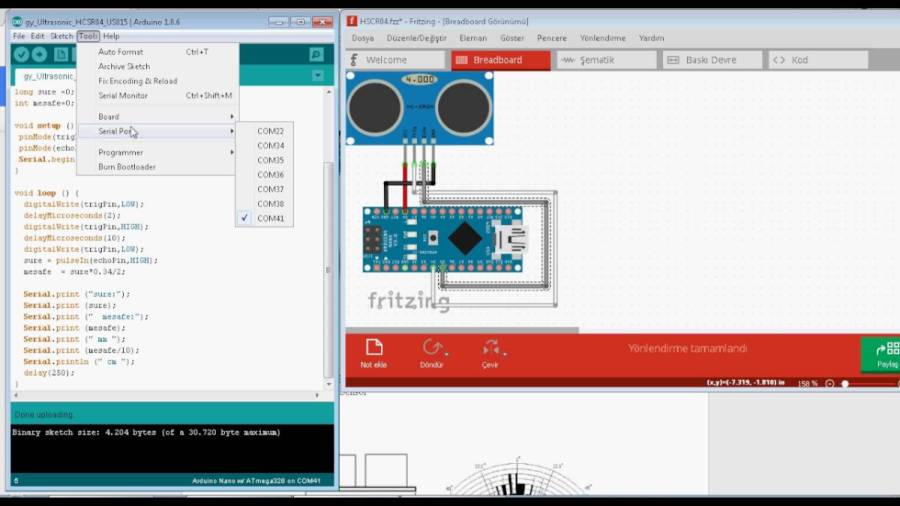The height and width of the screenshot is (506, 900).
Task: Select the Arduino Nano board part
Action: pyautogui.click(x=445, y=239)
